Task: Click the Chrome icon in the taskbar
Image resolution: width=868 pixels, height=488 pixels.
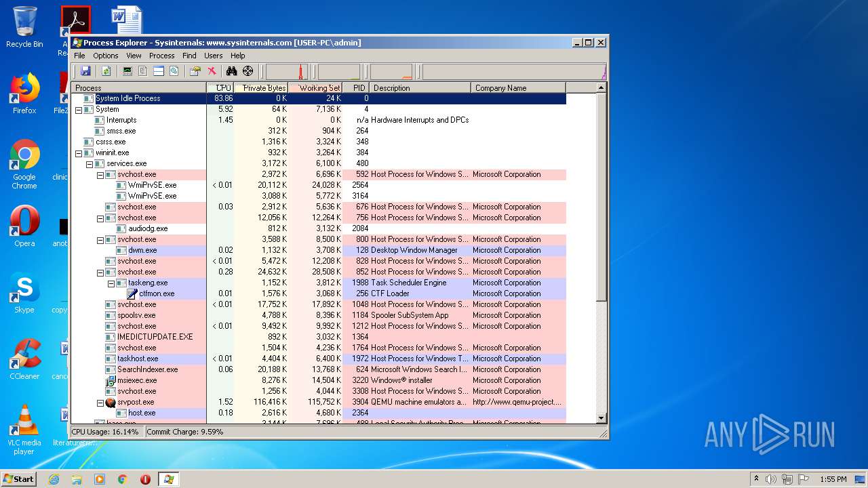Action: pyautogui.click(x=123, y=479)
